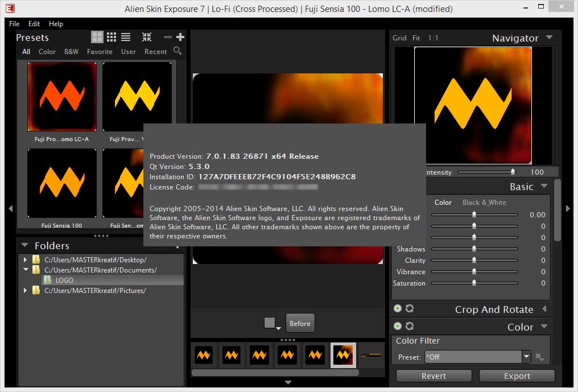Click the Desktop folder icon
Image resolution: width=578 pixels, height=392 pixels.
pyautogui.click(x=36, y=259)
